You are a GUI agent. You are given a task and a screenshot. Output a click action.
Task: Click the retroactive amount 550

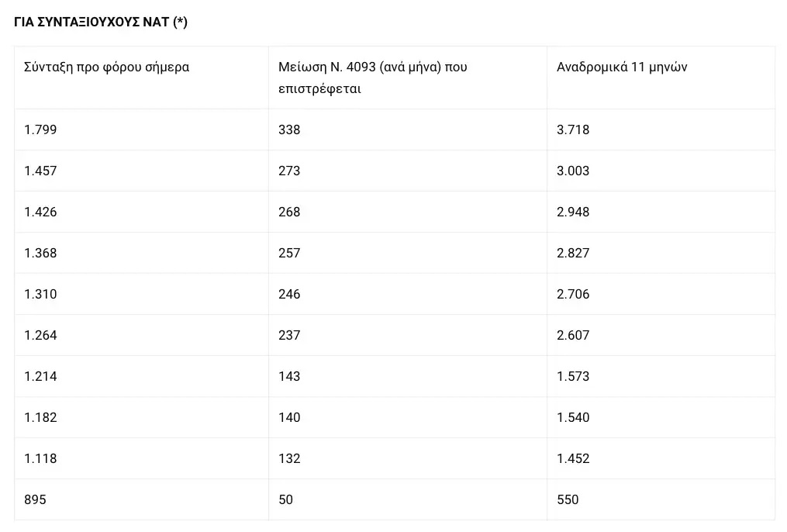pyautogui.click(x=568, y=499)
